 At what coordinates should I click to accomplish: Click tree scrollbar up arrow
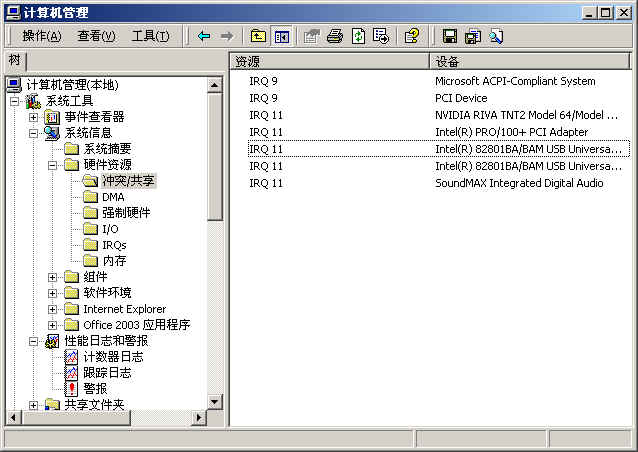click(214, 85)
